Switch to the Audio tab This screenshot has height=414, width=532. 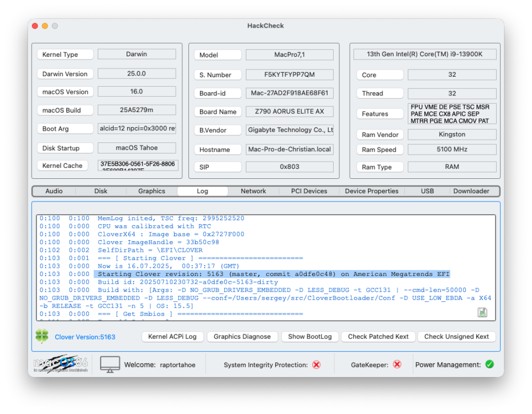point(54,191)
